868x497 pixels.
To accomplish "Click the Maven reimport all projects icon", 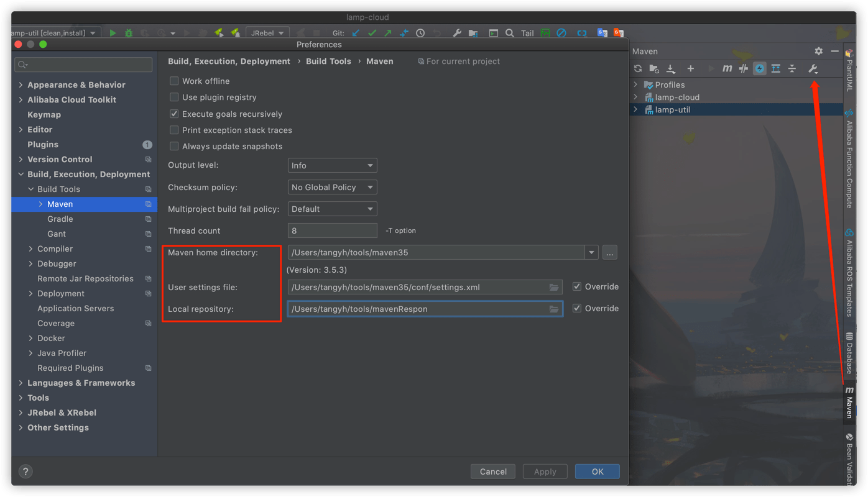I will (x=638, y=68).
